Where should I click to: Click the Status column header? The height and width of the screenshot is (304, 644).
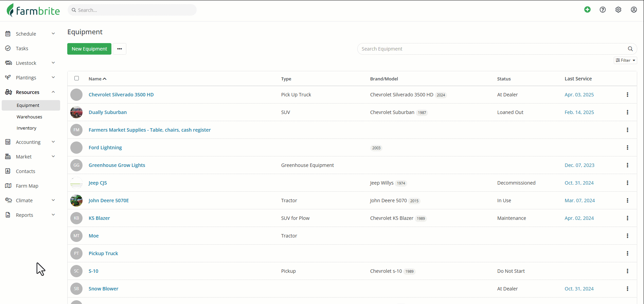tap(504, 79)
